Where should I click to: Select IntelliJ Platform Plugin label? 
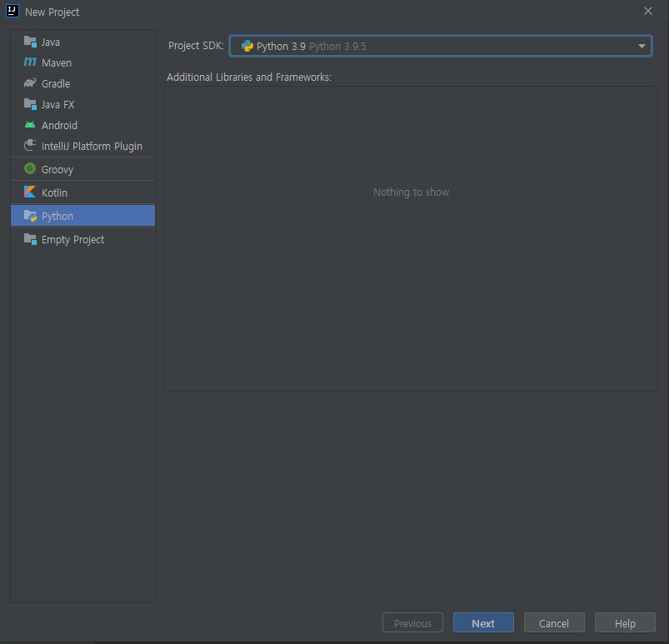[x=92, y=147]
